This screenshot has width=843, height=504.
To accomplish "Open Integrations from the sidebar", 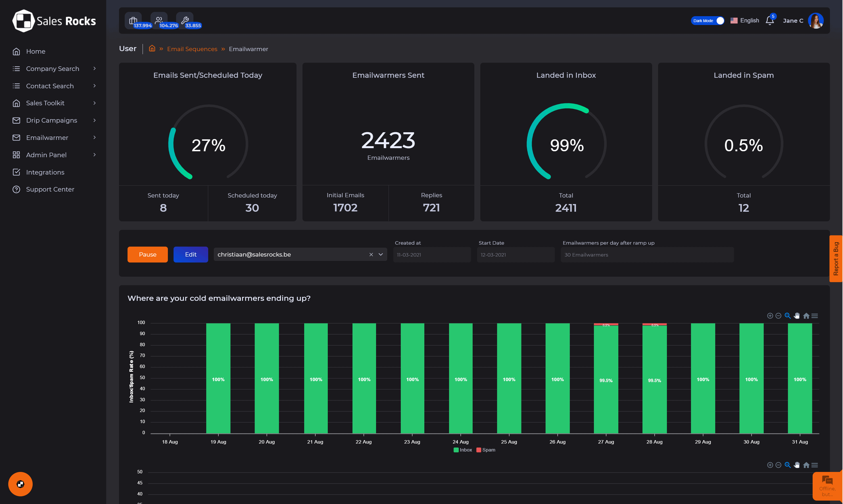I will click(x=45, y=172).
